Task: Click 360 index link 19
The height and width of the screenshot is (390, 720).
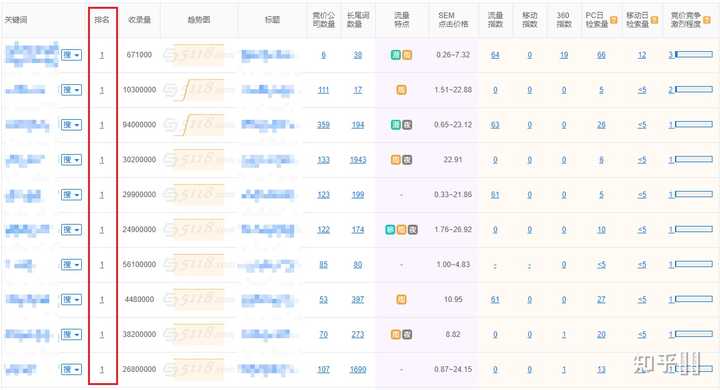Action: [x=564, y=55]
